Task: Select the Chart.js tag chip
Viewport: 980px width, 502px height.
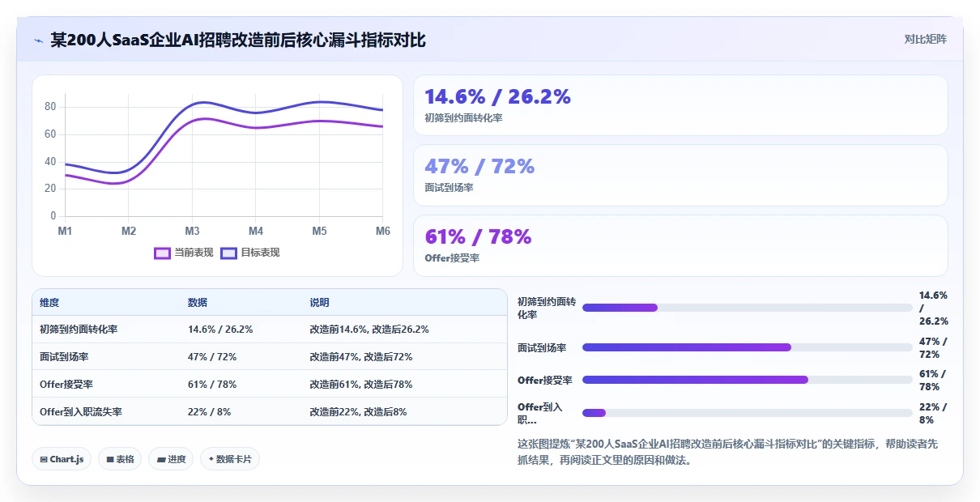Action: tap(62, 459)
